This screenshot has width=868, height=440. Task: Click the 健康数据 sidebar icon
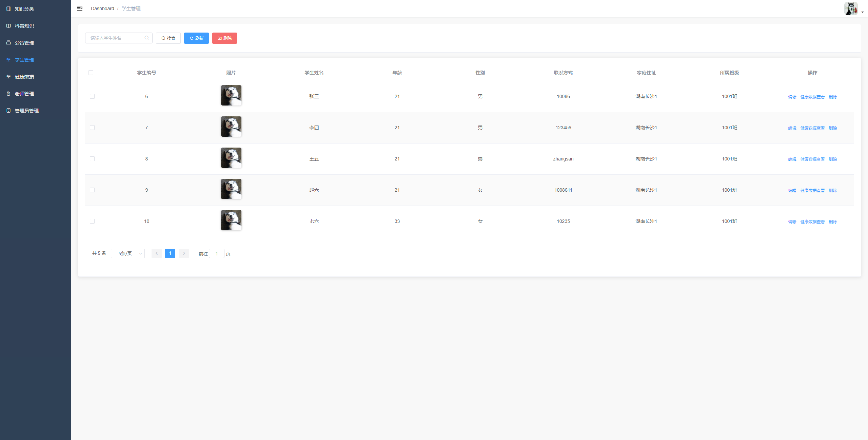8,77
